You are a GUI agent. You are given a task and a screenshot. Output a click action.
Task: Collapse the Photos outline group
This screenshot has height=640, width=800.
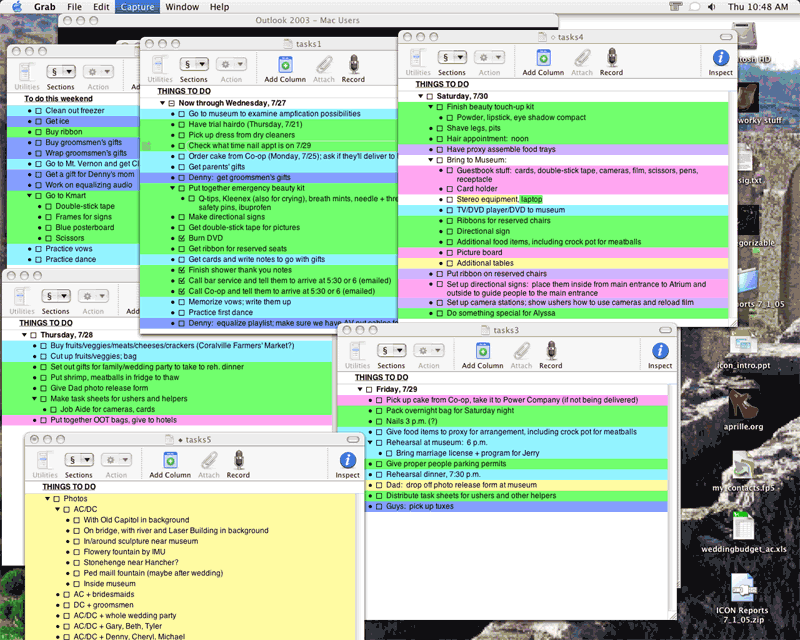[x=45, y=498]
